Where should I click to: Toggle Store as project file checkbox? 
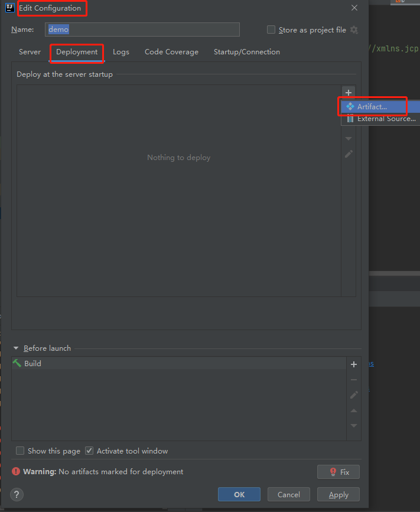click(271, 30)
